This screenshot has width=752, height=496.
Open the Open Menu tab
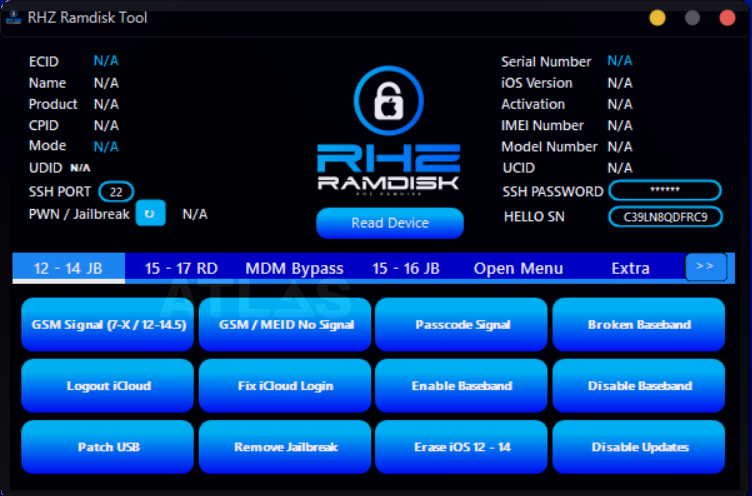pos(518,268)
